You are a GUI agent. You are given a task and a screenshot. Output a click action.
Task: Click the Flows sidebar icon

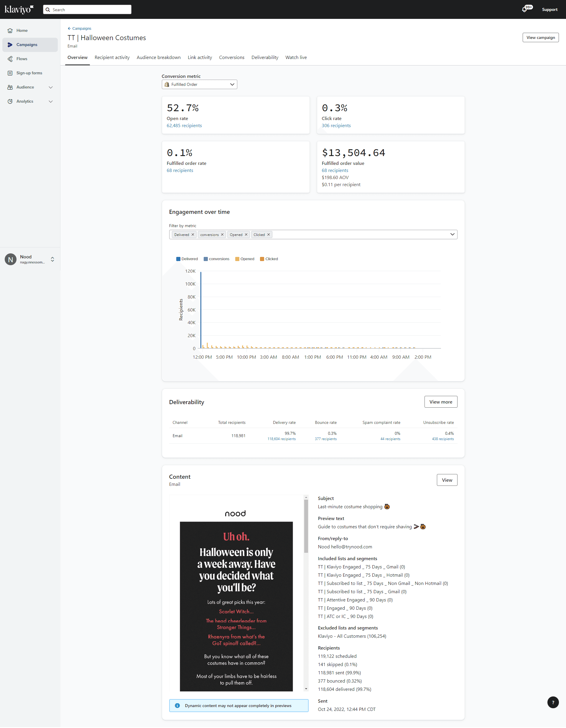pyautogui.click(x=10, y=59)
